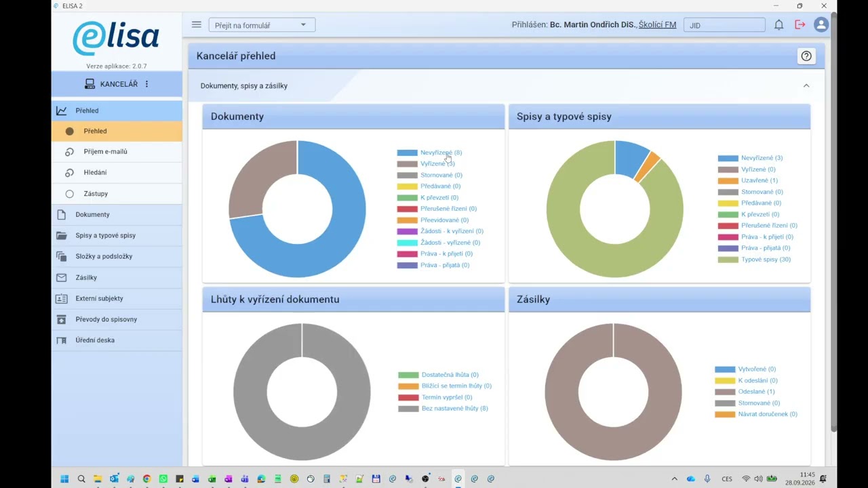Click the three-dot menu next to KANCELÁŘ
The image size is (868, 488).
(146, 84)
